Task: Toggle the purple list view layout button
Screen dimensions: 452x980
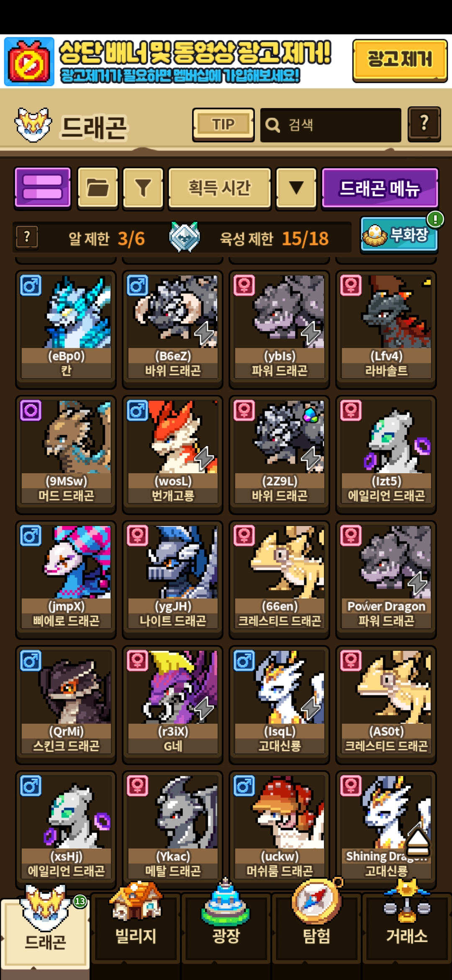Action: pyautogui.click(x=43, y=187)
